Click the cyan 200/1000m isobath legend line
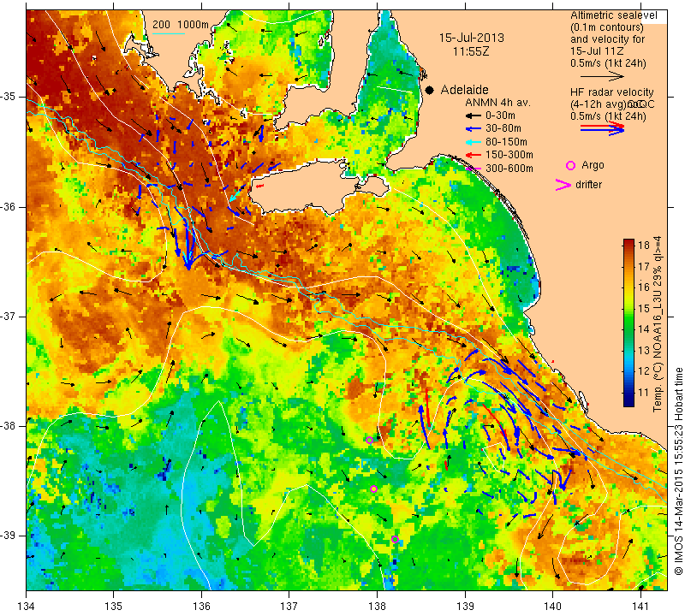The image size is (685, 616). [x=169, y=33]
